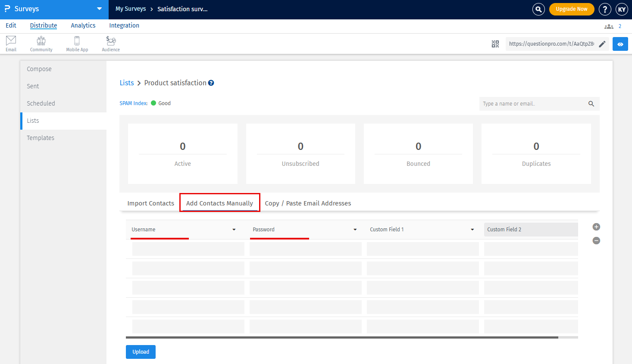Open the Analytics menu tab

tap(83, 25)
